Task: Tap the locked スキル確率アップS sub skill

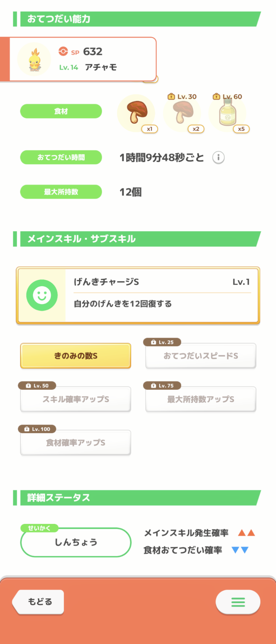Action: tap(76, 399)
